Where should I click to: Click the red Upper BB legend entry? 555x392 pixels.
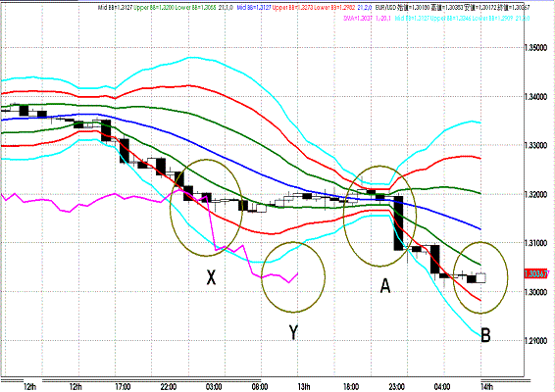293,7
